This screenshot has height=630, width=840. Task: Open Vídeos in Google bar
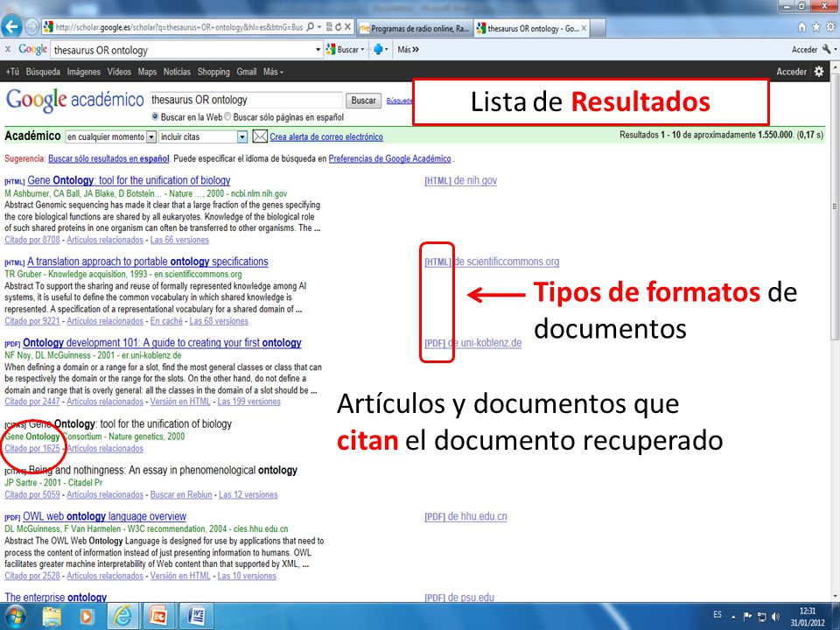[119, 71]
